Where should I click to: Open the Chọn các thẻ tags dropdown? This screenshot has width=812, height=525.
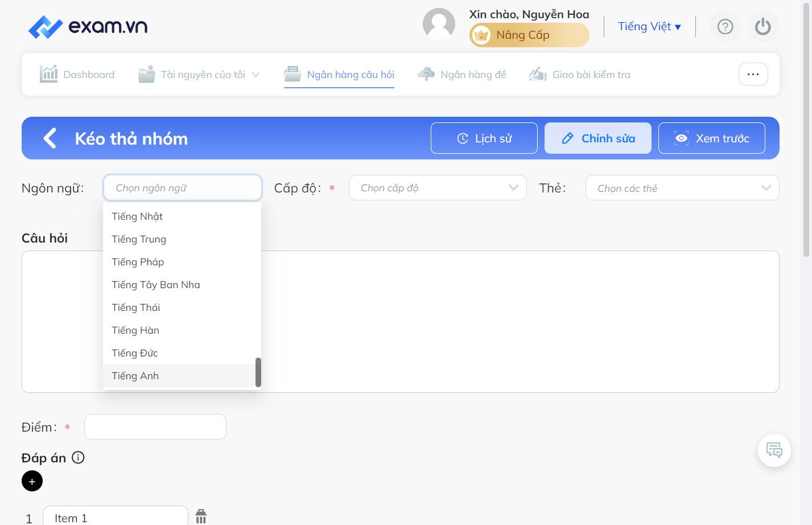682,188
